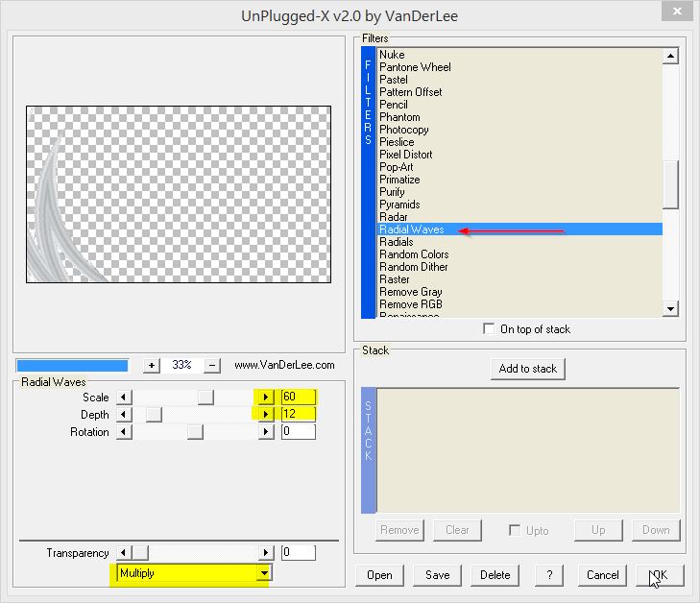Select the Primatize filter
The width and height of the screenshot is (700, 603).
pos(399,180)
